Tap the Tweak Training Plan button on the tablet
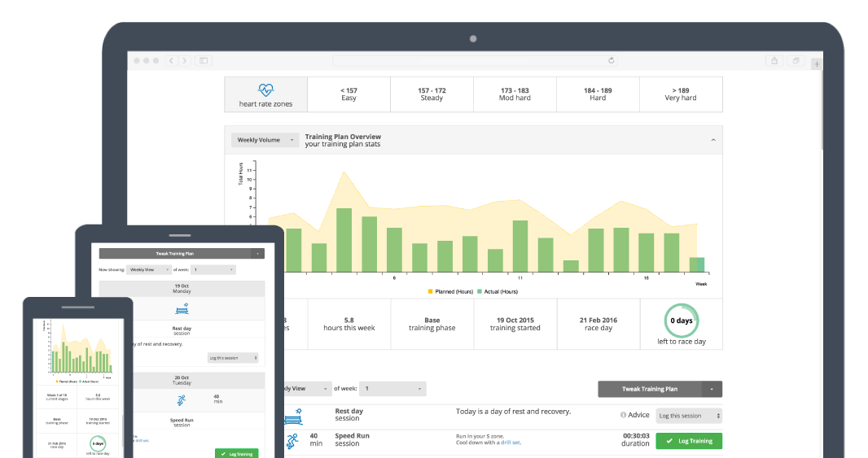 tap(175, 253)
